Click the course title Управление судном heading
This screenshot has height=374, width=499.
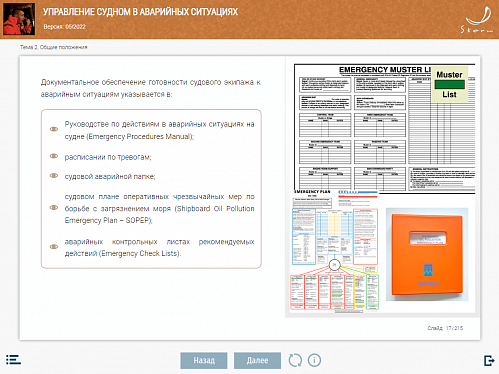(x=140, y=12)
